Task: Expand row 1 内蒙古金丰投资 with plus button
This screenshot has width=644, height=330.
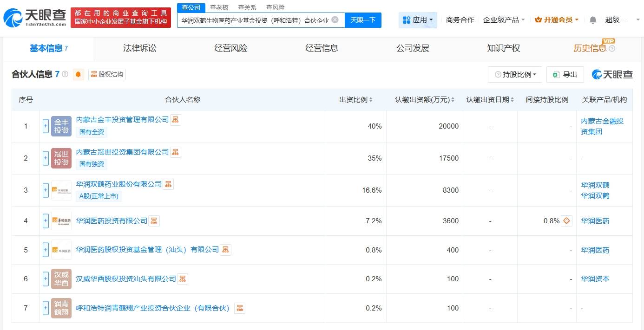Action: [46, 126]
